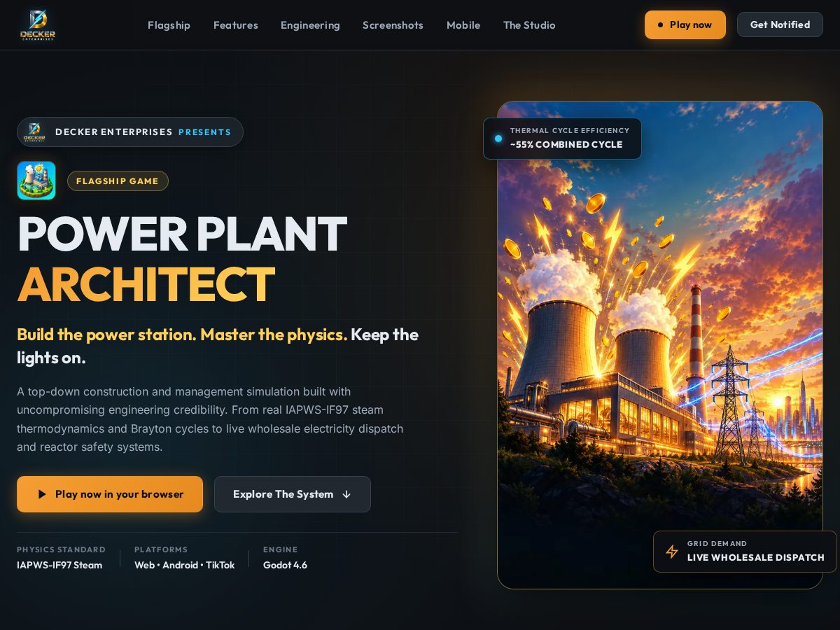This screenshot has height=630, width=840.
Task: Click the Flagship Game badge
Action: click(118, 181)
